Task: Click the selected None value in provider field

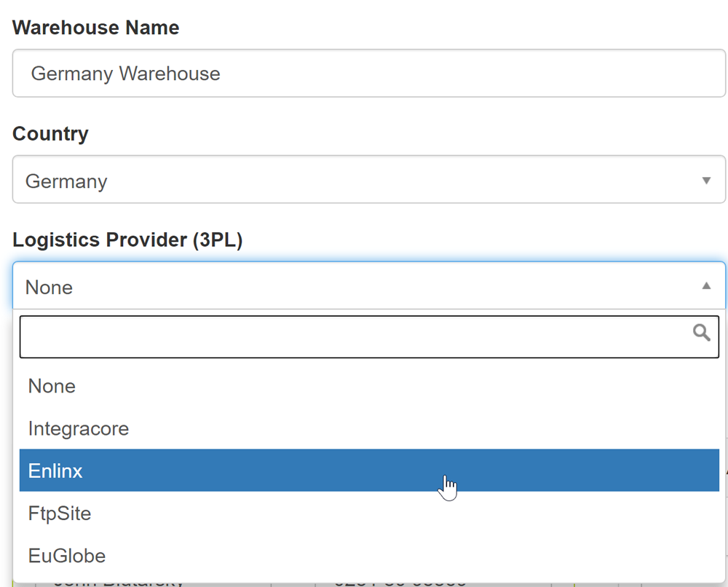Action: point(50,287)
